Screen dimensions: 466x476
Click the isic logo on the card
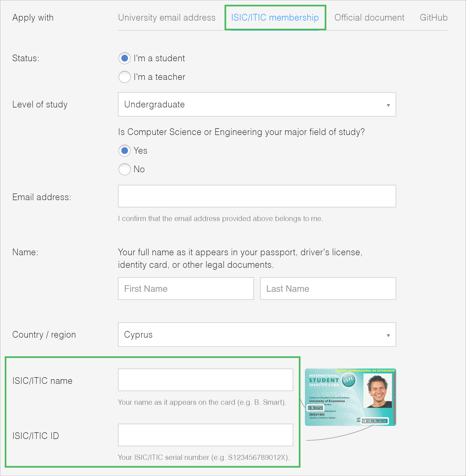tap(349, 380)
